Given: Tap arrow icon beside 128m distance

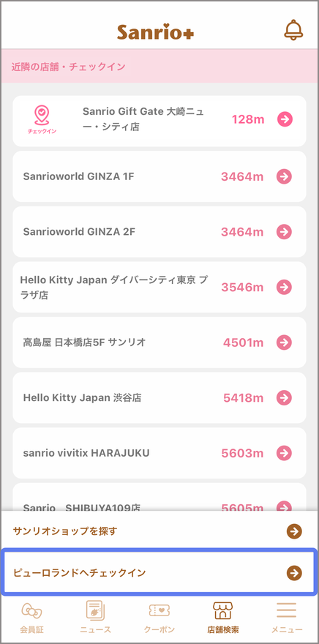Looking at the screenshot, I should (x=285, y=119).
